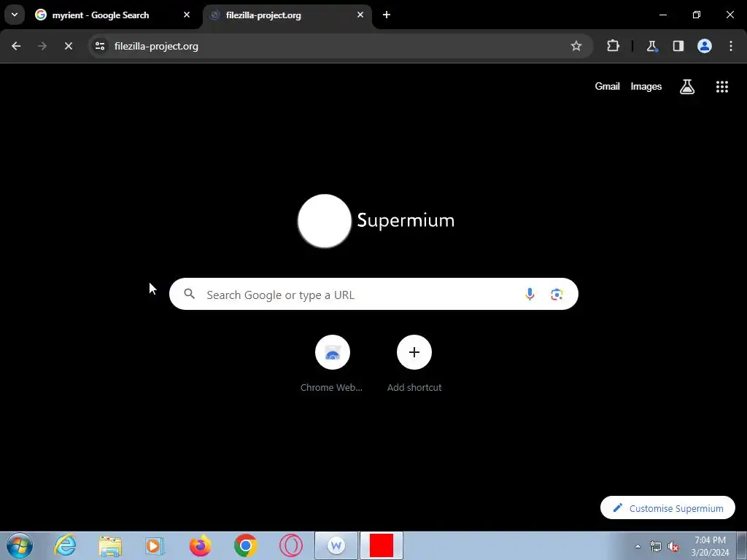The image size is (747, 560).
Task: Stop loading the current page
Action: coord(68,46)
